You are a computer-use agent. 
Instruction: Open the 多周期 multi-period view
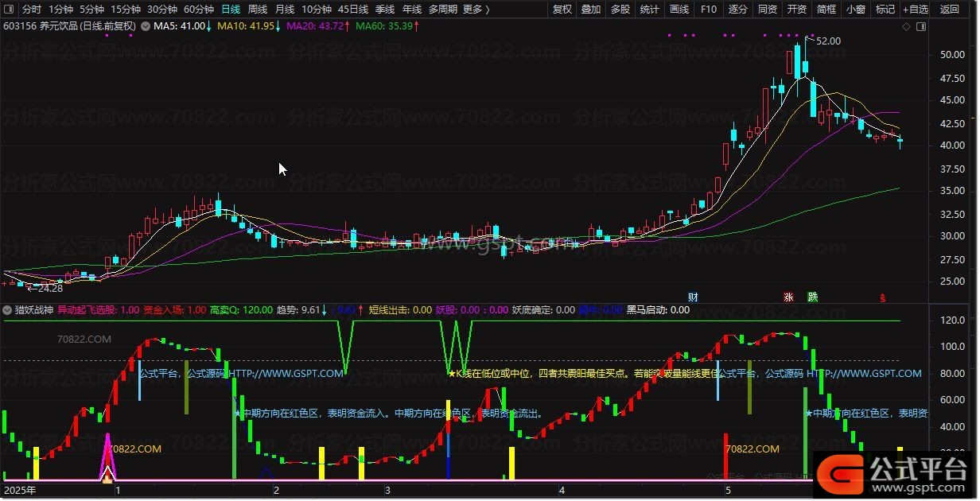(x=442, y=10)
